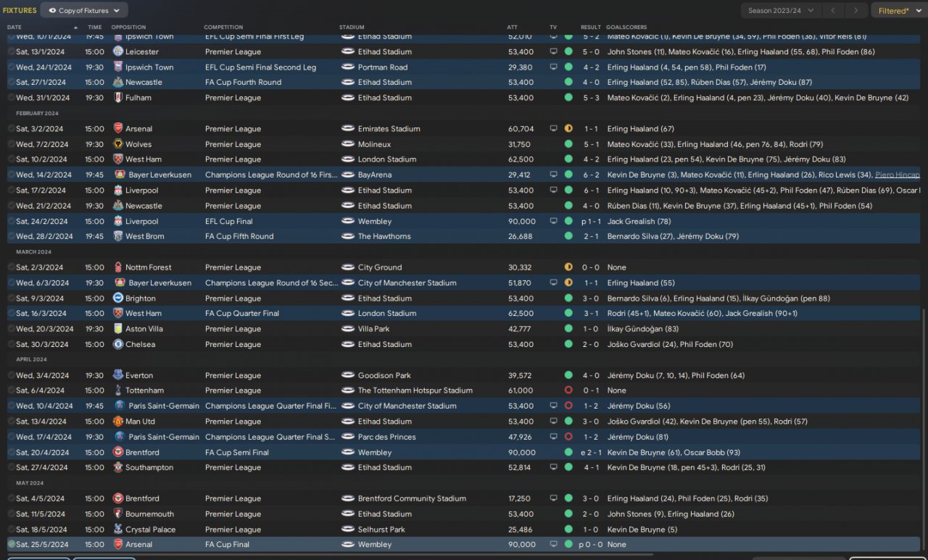Open Paris Saint-Germain on the 17/4/2024 row
The width and height of the screenshot is (928, 560).
(164, 437)
